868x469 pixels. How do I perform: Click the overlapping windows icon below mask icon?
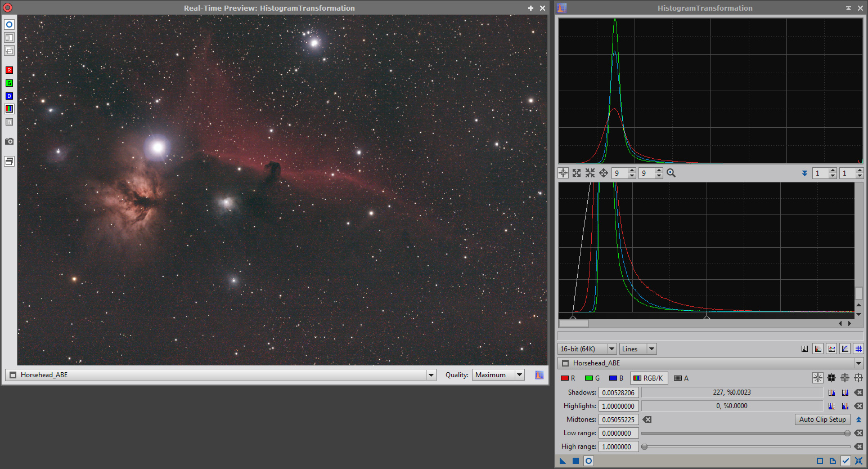point(9,51)
